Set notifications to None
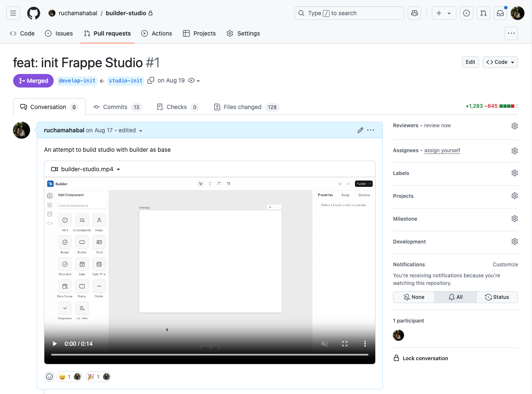Viewport: 532px width, 394px height. pos(414,297)
